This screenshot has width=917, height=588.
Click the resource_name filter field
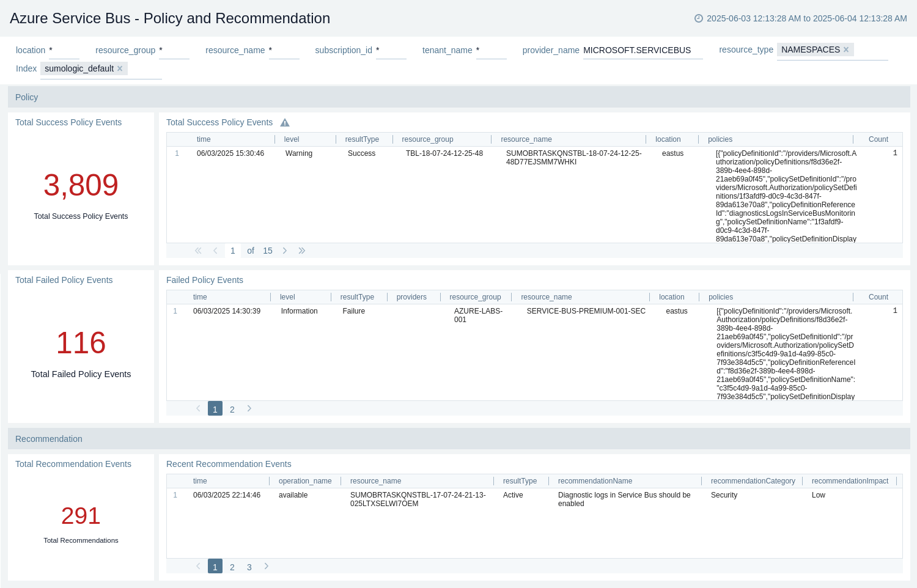pyautogui.click(x=284, y=51)
